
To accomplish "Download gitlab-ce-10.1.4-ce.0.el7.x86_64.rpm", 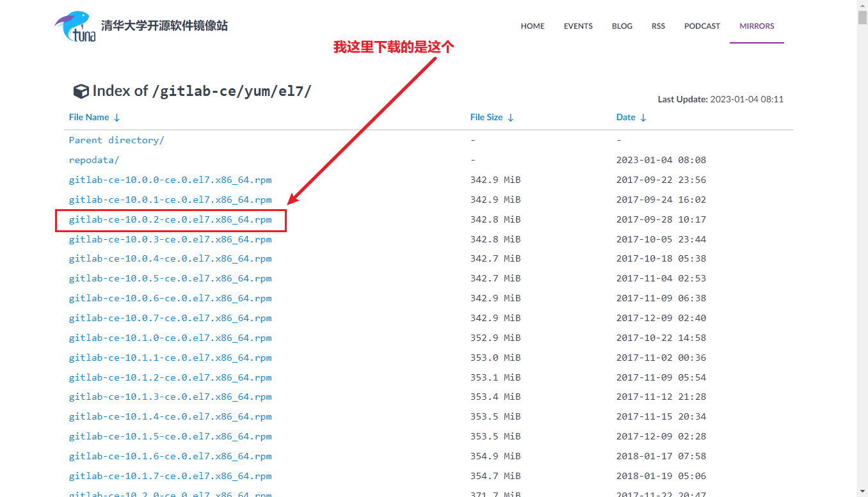I will tap(170, 416).
